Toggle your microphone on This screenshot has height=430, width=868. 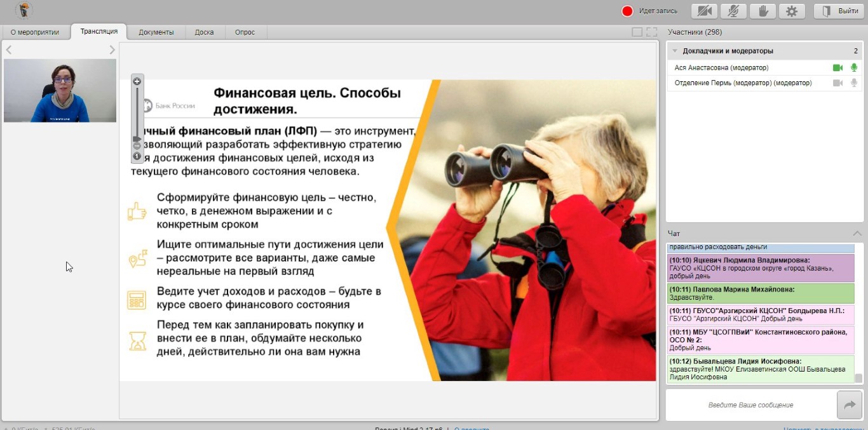[733, 11]
